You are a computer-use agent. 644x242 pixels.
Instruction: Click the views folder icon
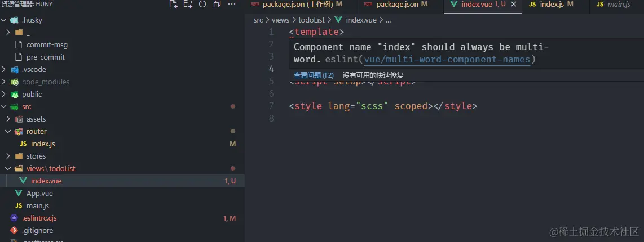19,169
